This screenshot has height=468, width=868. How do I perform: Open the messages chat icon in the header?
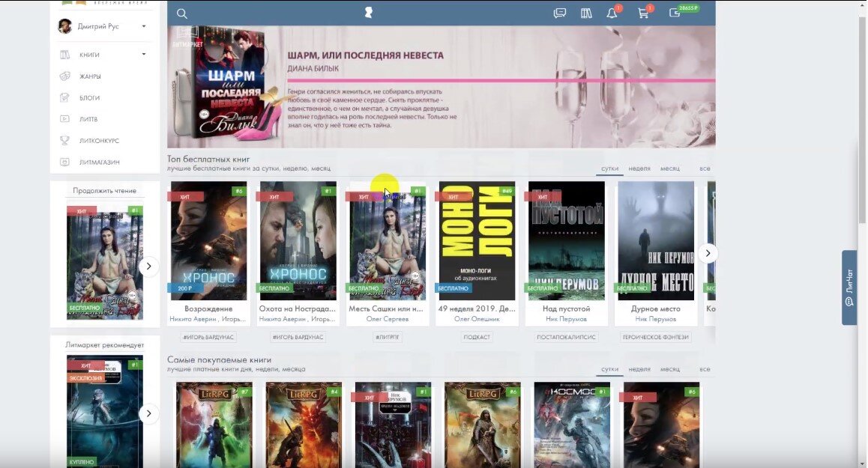560,13
